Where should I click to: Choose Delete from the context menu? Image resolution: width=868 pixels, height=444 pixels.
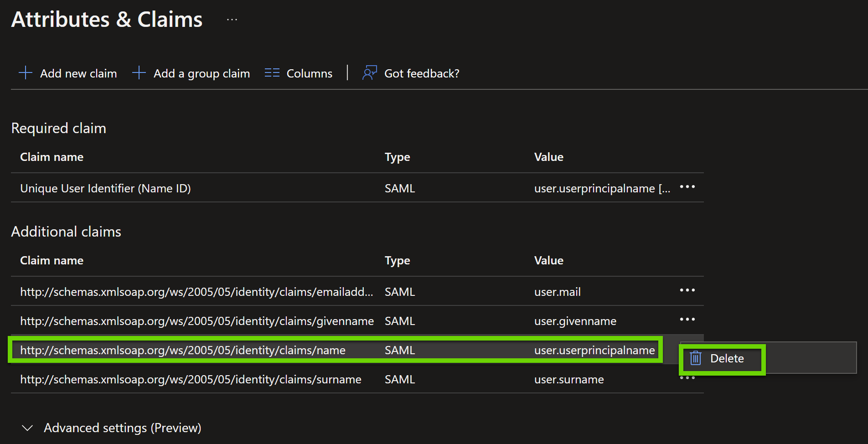tap(727, 359)
